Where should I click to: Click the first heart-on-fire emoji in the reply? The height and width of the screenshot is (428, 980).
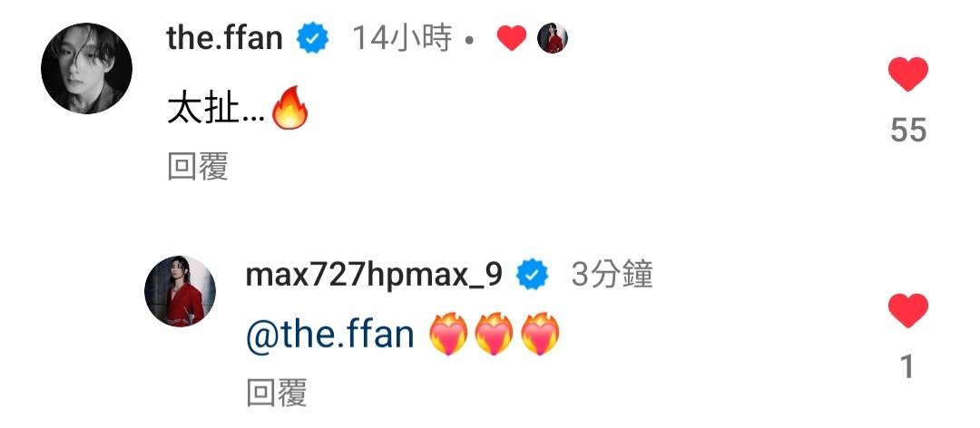click(448, 335)
